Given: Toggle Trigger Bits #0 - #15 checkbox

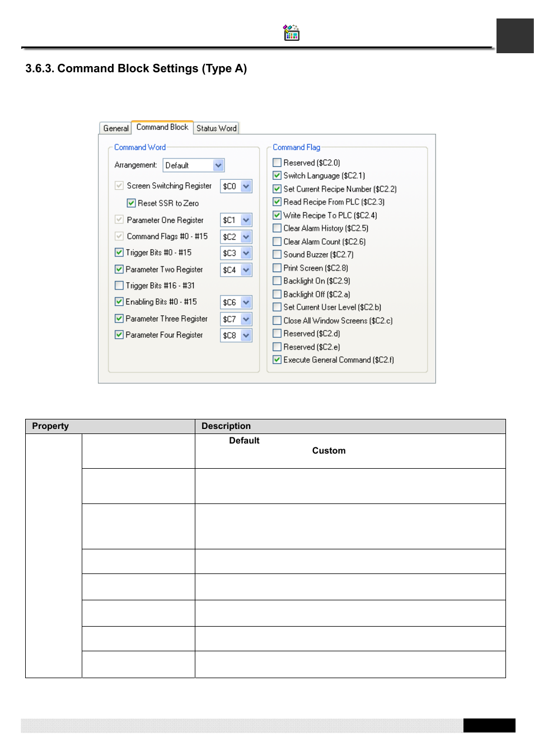Looking at the screenshot, I should [119, 253].
